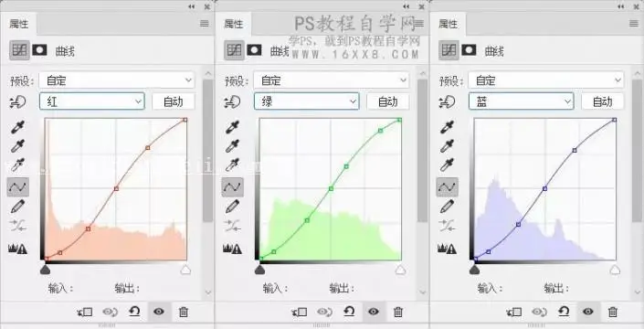Click the curves adjustment icon in the Green panel
Screen dimensions: 644x329
click(234, 50)
